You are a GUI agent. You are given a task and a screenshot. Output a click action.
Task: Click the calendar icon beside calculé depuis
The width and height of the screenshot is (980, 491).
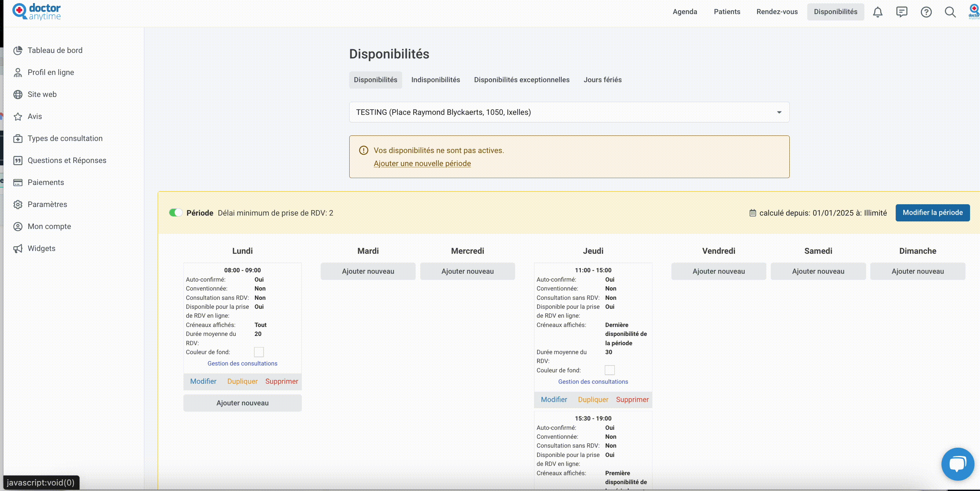[753, 213]
